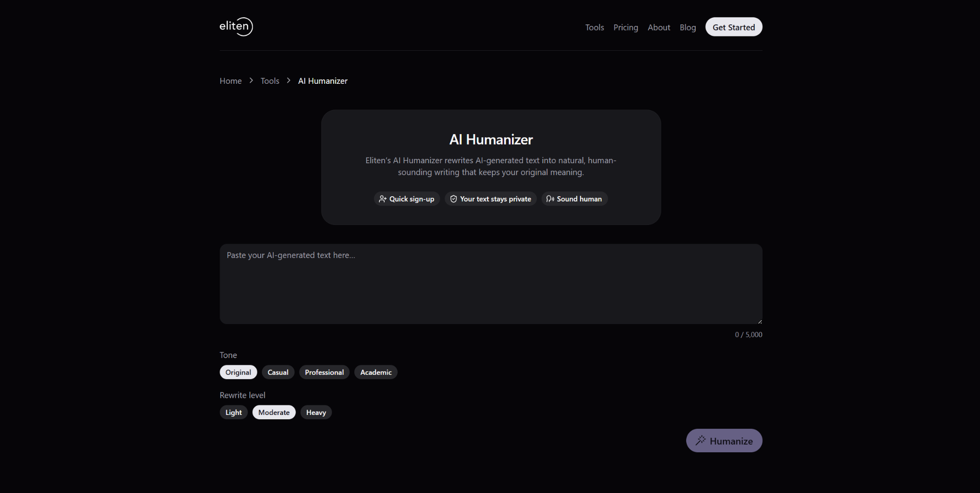
Task: Click the magic wand icon on Humanize
Action: [701, 441]
